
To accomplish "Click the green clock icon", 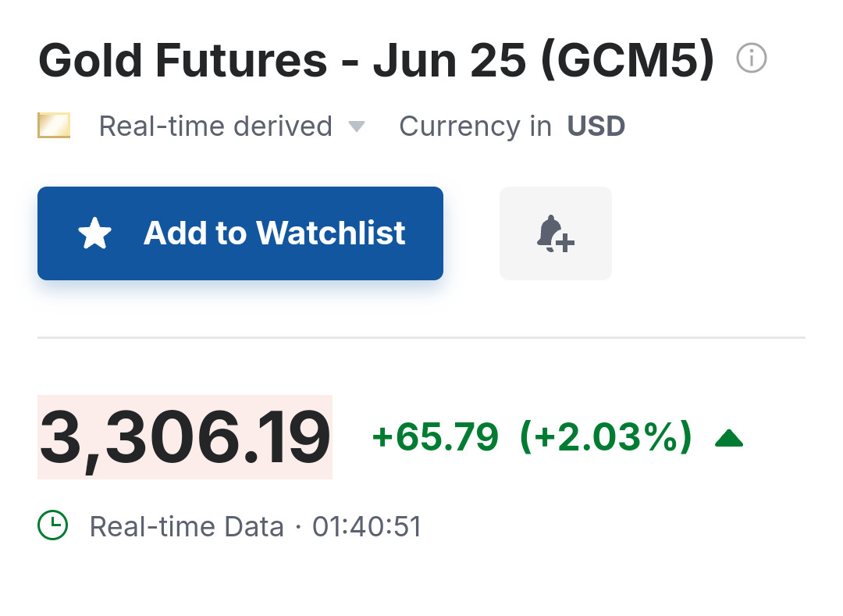I will 53,525.
